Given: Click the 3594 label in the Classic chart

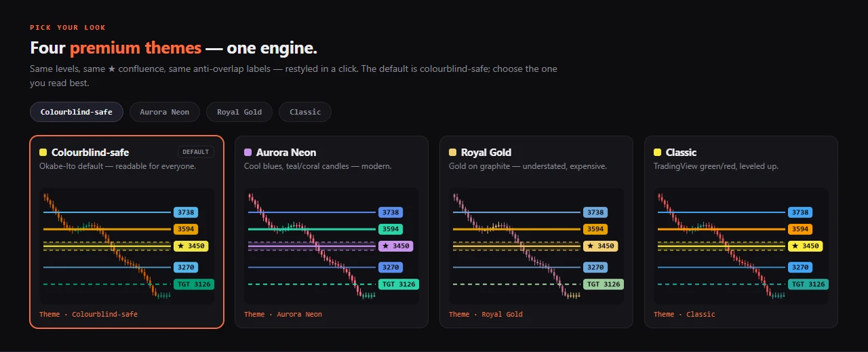Looking at the screenshot, I should point(800,229).
